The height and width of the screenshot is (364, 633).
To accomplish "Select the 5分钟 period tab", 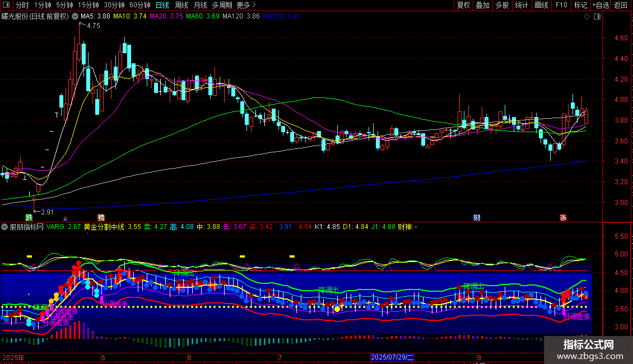I will pos(65,6).
